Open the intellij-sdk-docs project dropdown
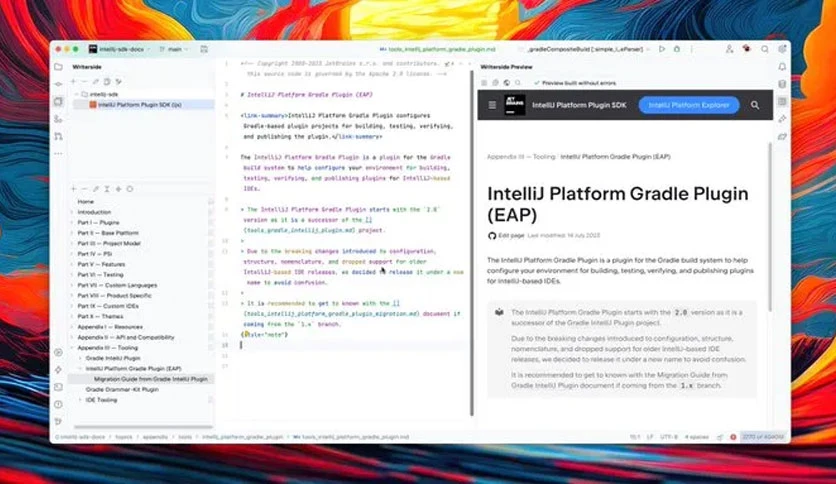836x484 pixels. (120, 49)
